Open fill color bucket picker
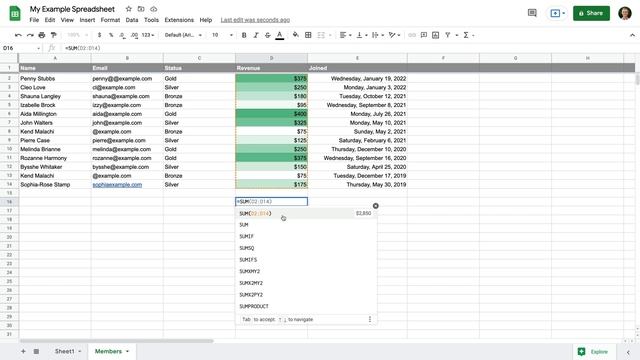Screen dimensions: 640x360 [x=296, y=35]
